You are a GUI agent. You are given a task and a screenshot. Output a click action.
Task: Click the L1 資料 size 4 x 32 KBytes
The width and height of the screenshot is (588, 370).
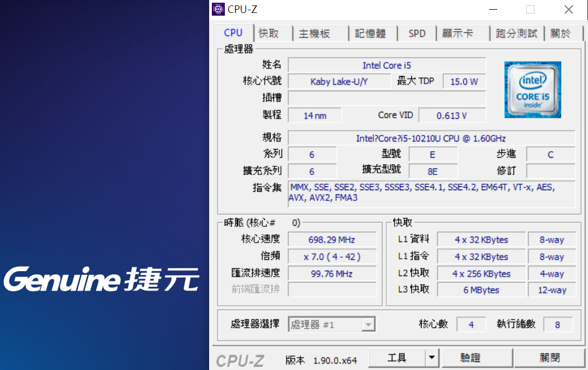(482, 239)
